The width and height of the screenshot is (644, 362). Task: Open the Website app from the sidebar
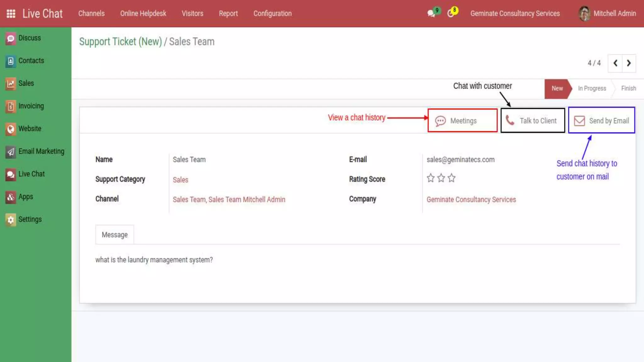(30, 129)
